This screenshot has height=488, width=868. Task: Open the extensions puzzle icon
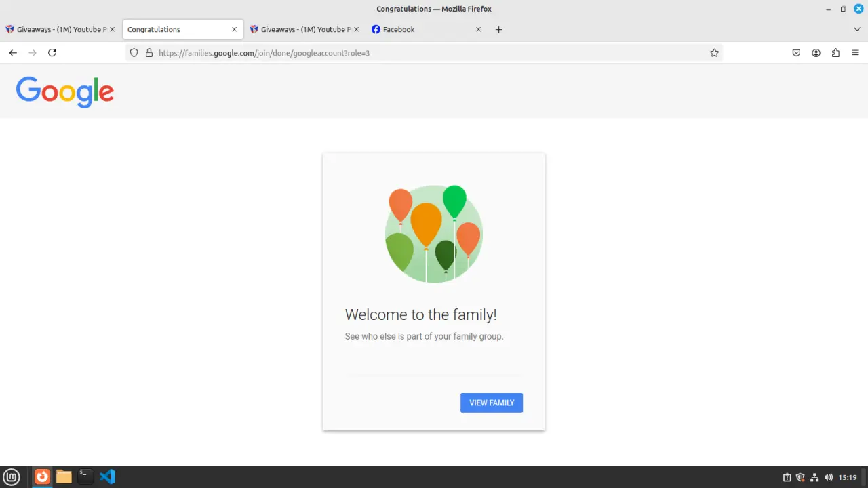coord(835,53)
